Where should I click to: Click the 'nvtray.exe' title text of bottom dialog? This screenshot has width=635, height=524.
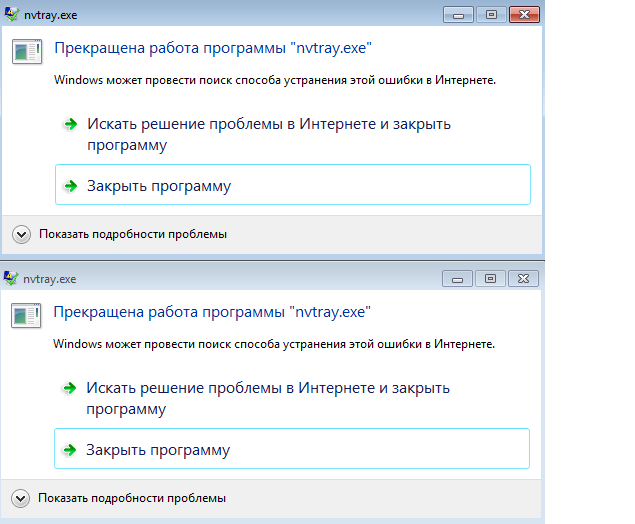(50, 279)
